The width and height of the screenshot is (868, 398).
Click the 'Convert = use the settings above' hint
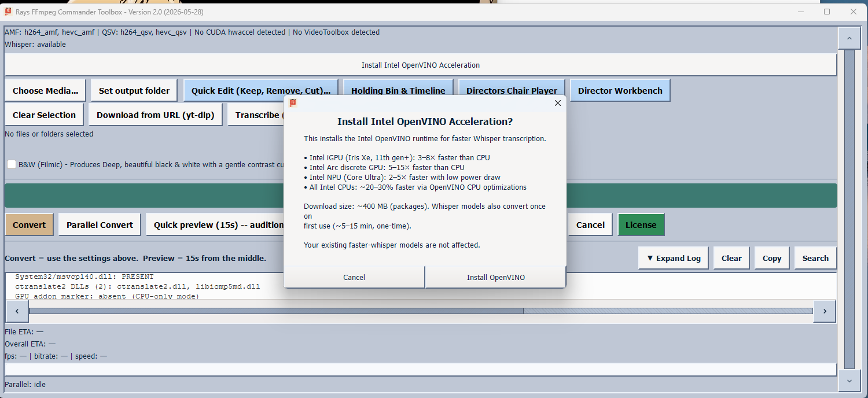[x=135, y=258]
